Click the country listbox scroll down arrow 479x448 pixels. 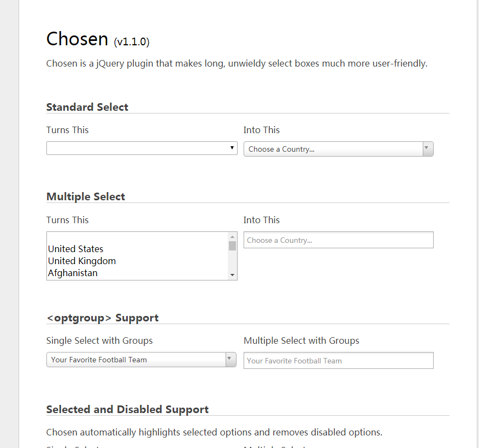pos(232,275)
